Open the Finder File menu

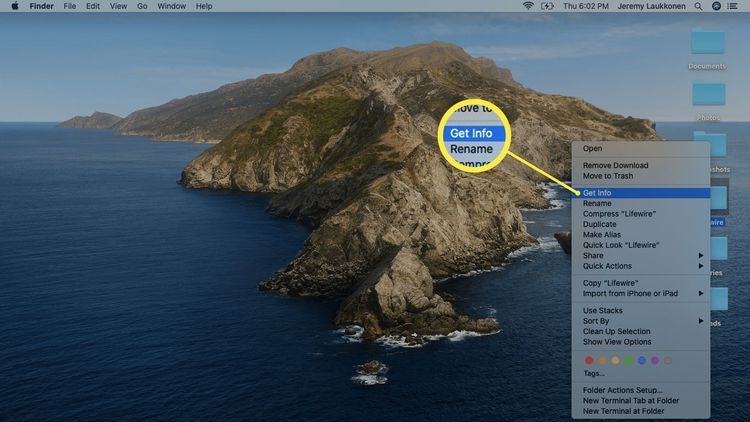tap(69, 6)
